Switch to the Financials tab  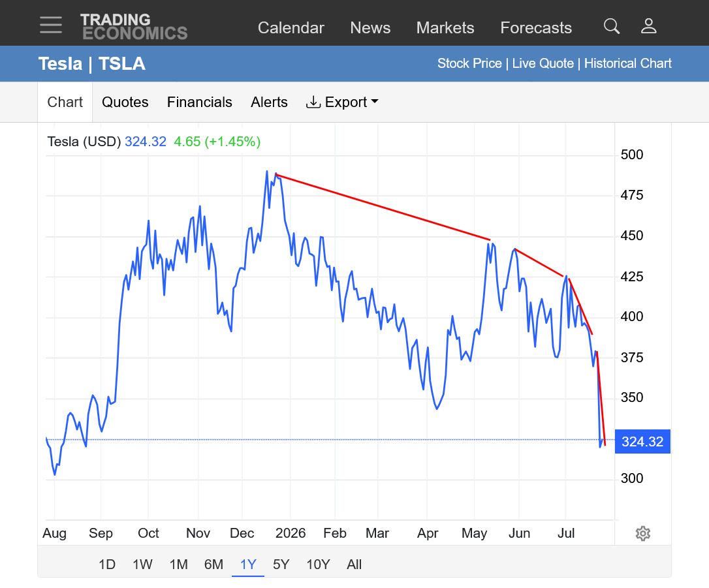[x=199, y=102]
